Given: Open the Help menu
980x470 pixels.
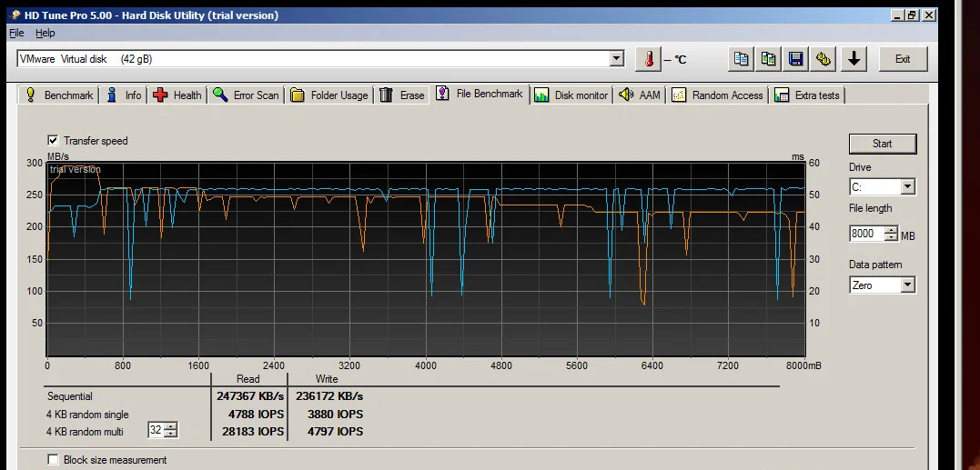Looking at the screenshot, I should [45, 33].
